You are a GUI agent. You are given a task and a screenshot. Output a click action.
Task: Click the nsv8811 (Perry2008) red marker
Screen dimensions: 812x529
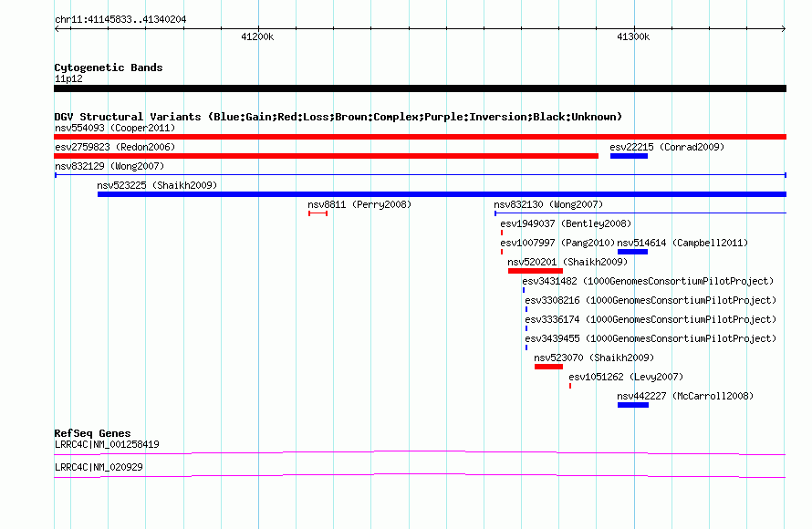click(x=318, y=213)
